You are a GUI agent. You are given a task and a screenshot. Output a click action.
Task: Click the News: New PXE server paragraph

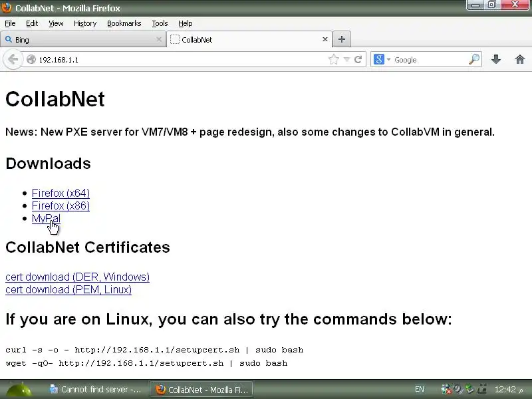[x=250, y=132]
